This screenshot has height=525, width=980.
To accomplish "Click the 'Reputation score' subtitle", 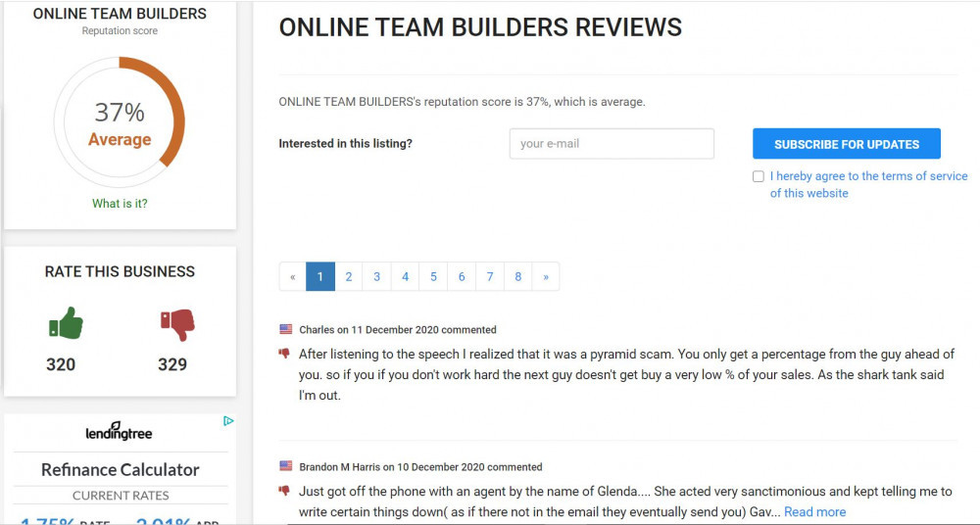I will click(120, 31).
